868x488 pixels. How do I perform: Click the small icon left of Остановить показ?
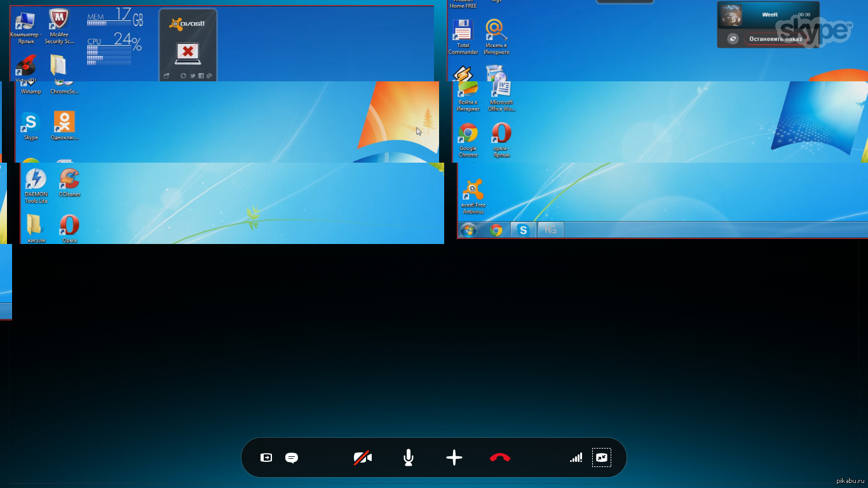click(732, 39)
